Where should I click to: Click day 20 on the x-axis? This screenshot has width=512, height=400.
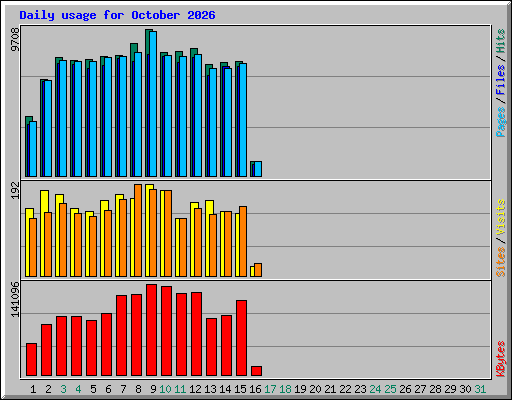(315, 389)
